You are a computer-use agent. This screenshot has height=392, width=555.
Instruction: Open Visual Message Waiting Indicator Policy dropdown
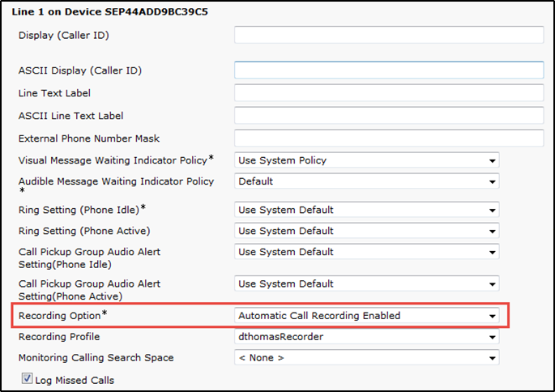tap(367, 160)
